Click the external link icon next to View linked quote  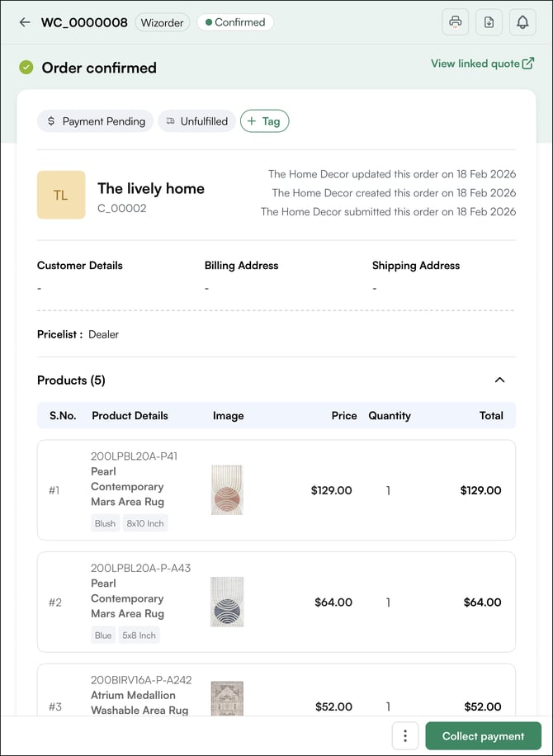[x=528, y=63]
